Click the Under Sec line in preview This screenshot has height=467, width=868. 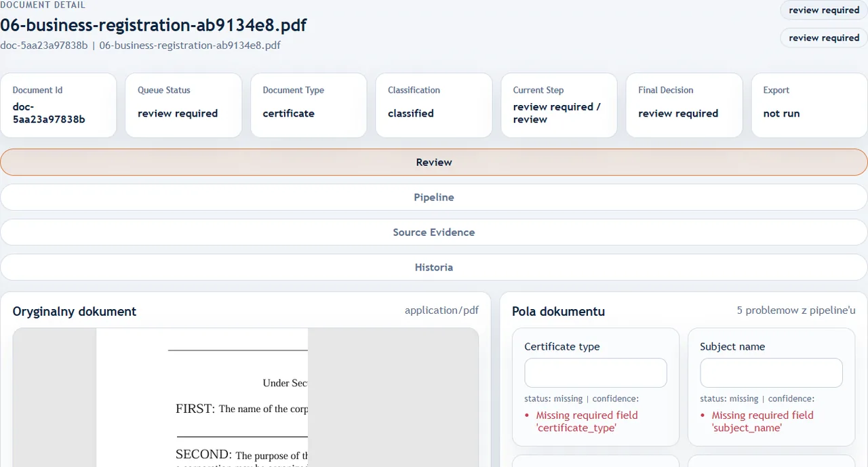[285, 383]
